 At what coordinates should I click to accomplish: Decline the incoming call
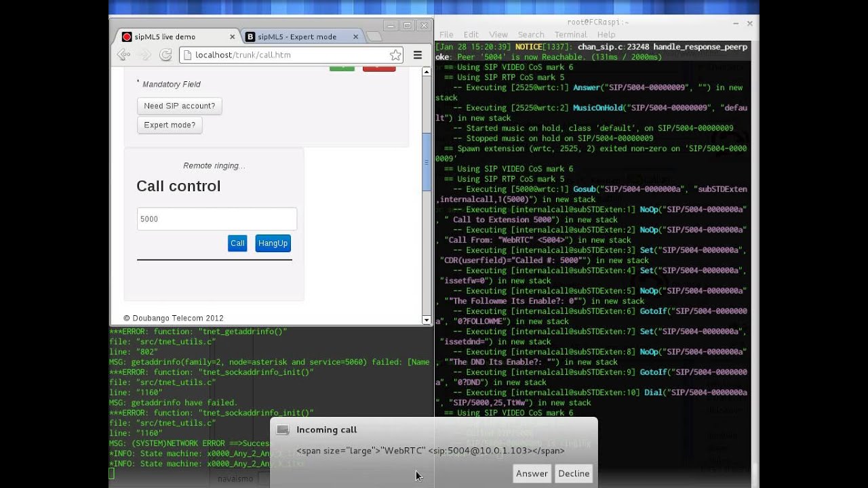(x=574, y=473)
